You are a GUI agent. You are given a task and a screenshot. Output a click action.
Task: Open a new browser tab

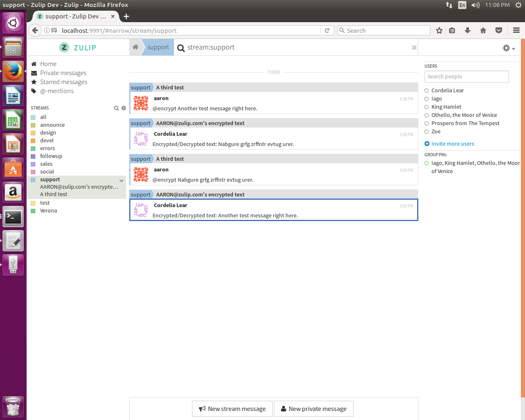click(126, 16)
